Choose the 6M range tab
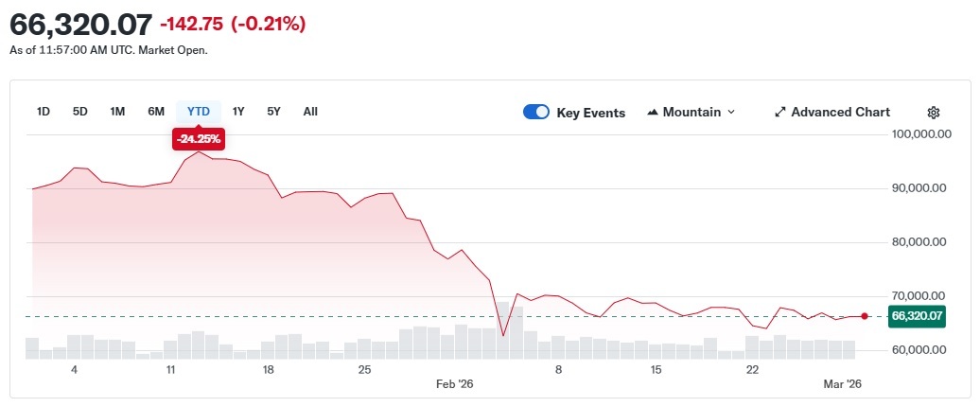 click(156, 112)
